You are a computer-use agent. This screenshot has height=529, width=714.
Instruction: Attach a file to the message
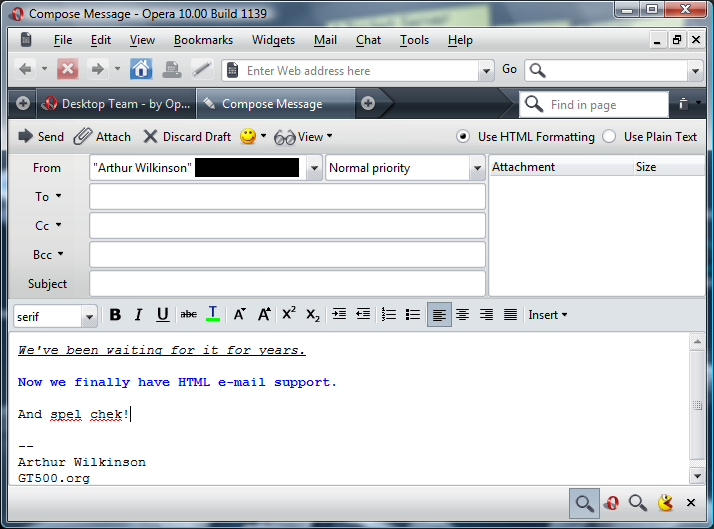102,137
